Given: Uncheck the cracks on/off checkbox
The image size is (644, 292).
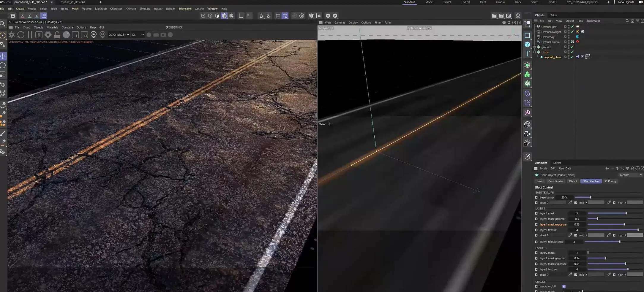Looking at the screenshot, I should point(564,286).
